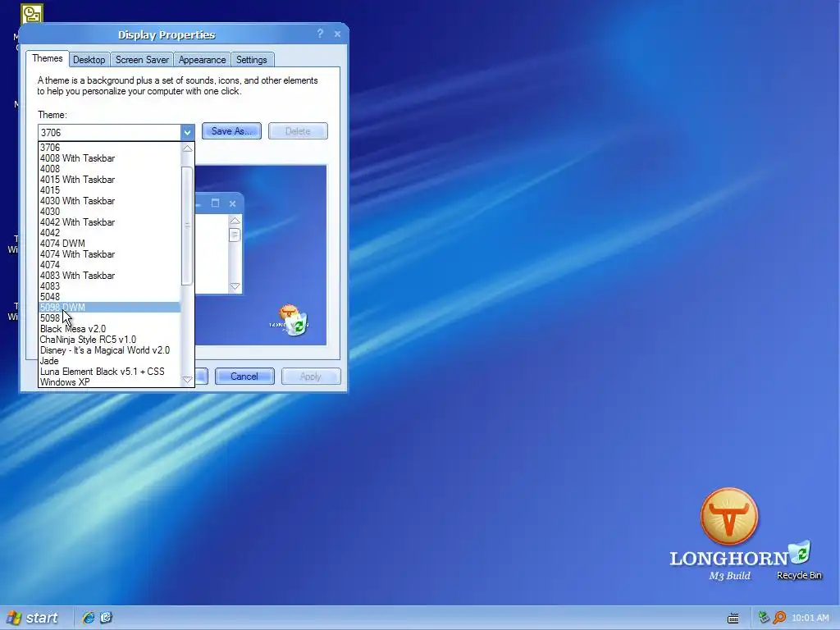Collapse the Theme dropdown arrow
This screenshot has width=840, height=630.
pos(187,132)
